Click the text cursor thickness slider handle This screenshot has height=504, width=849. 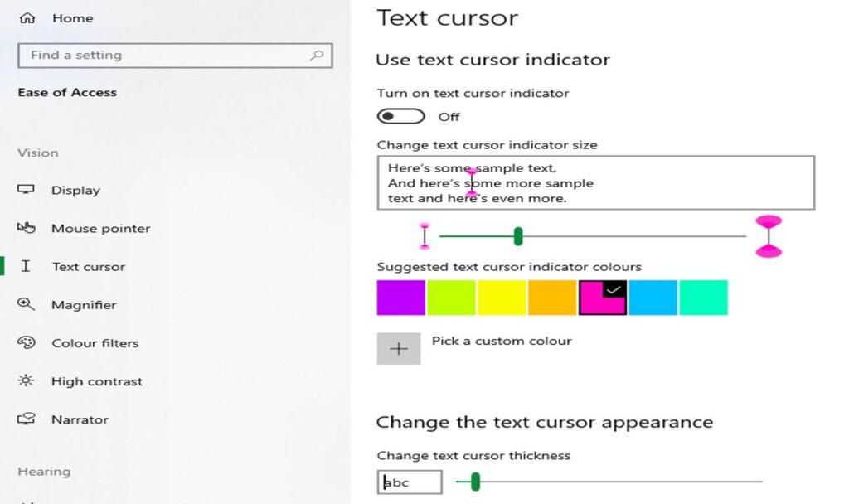tap(476, 481)
